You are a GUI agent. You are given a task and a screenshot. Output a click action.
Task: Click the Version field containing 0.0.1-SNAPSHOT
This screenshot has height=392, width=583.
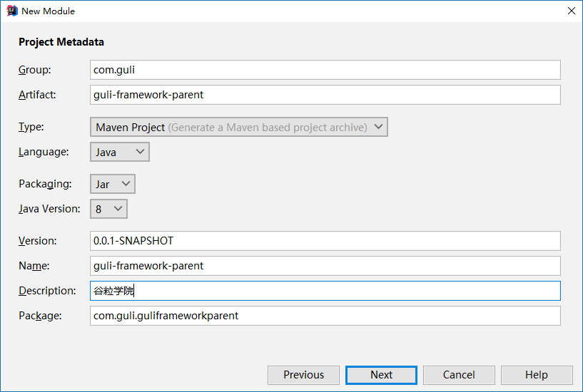click(325, 241)
